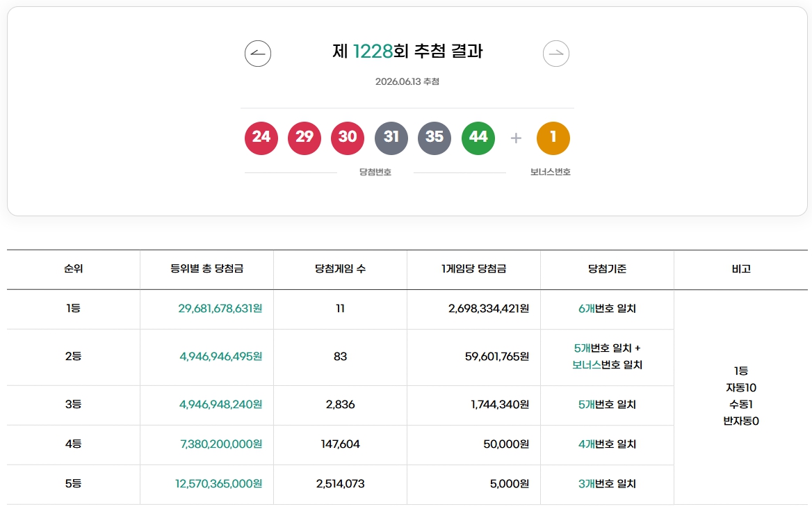812x509 pixels.
Task: Click total prize 4,946,948,240원
Action: pyautogui.click(x=220, y=405)
